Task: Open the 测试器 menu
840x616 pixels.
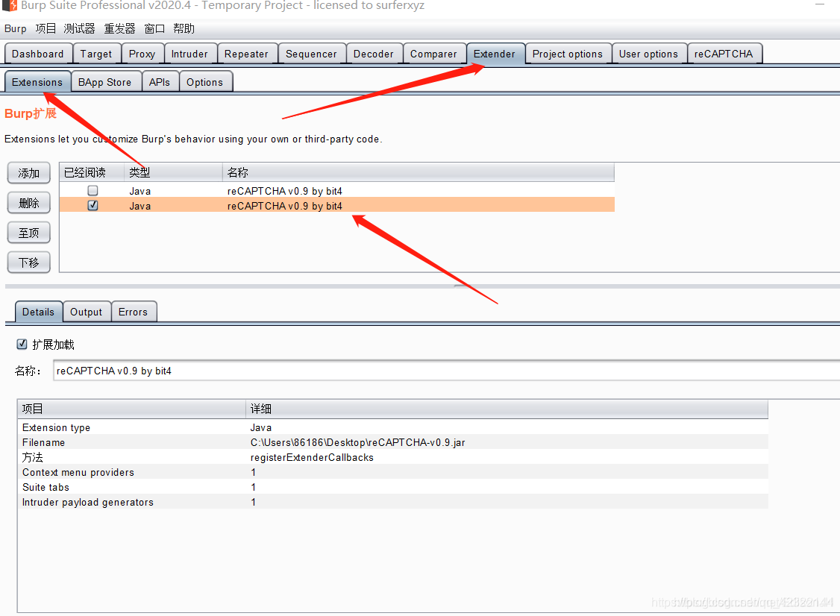Action: [x=79, y=28]
